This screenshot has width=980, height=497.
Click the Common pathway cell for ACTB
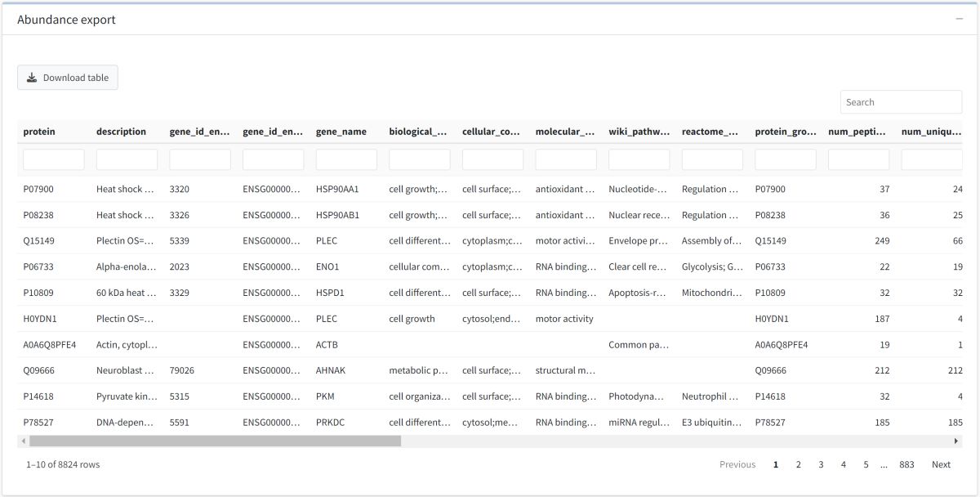pos(639,345)
